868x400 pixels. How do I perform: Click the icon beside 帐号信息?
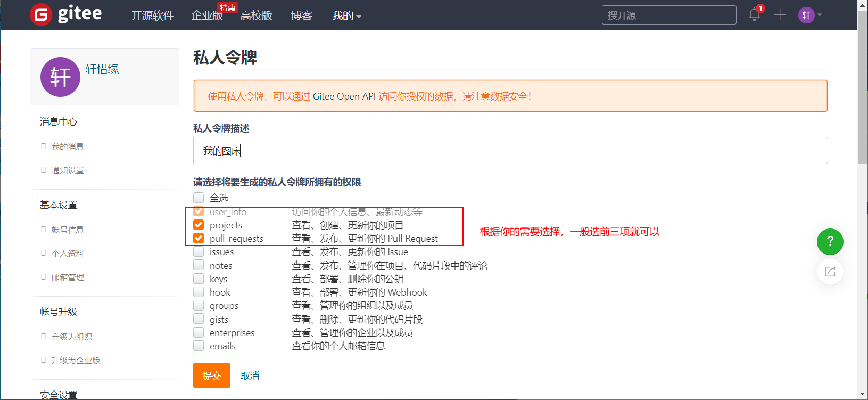44,229
